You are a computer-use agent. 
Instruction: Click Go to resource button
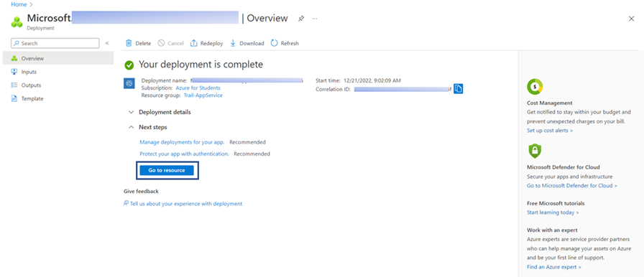167,170
